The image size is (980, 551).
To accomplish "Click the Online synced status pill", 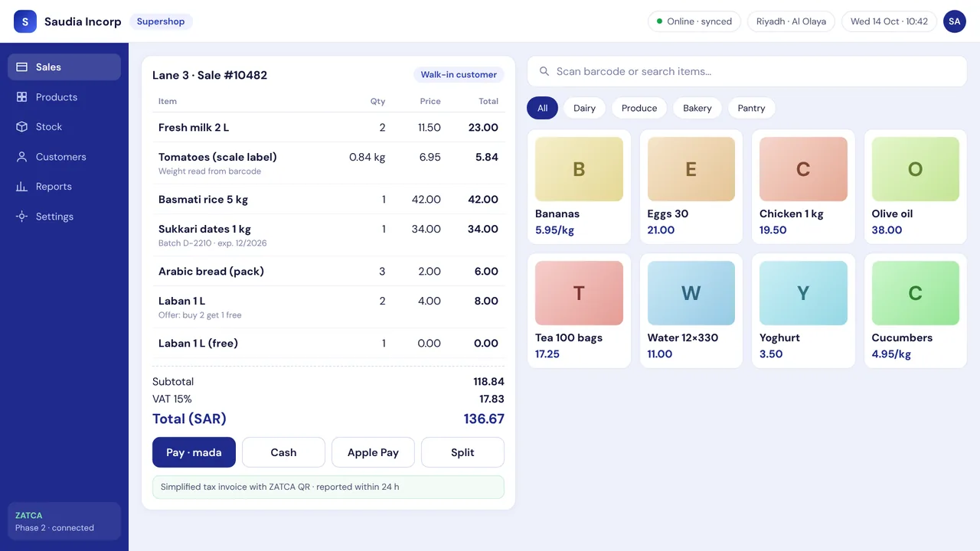I will coord(694,21).
